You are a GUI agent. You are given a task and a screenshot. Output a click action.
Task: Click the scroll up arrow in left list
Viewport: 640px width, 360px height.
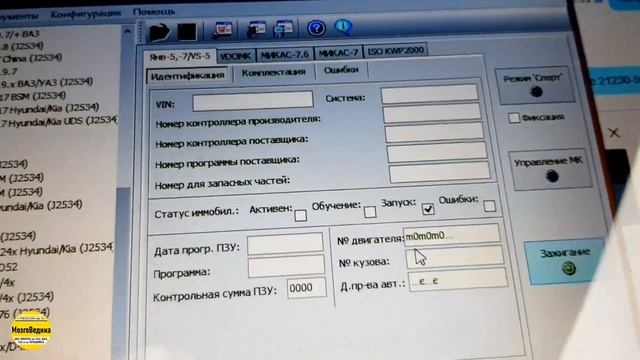click(127, 32)
